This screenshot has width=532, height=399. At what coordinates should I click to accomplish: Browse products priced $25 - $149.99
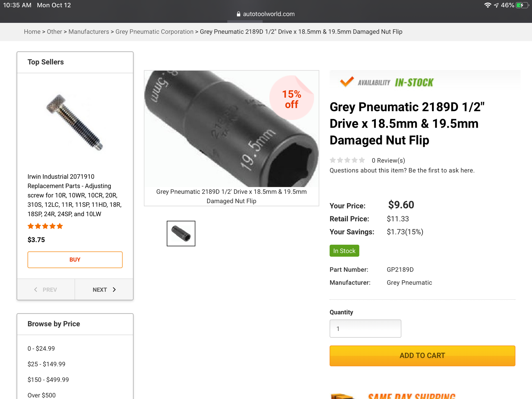tap(47, 364)
